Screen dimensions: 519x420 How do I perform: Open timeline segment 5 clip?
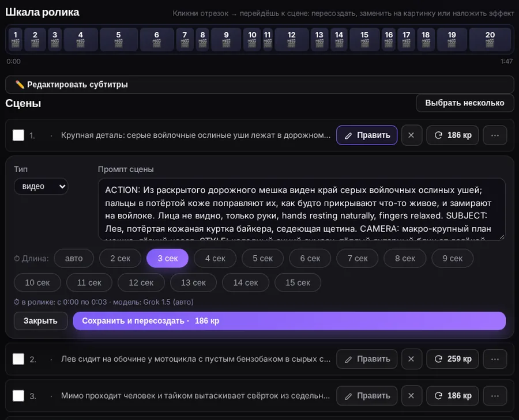tap(118, 39)
